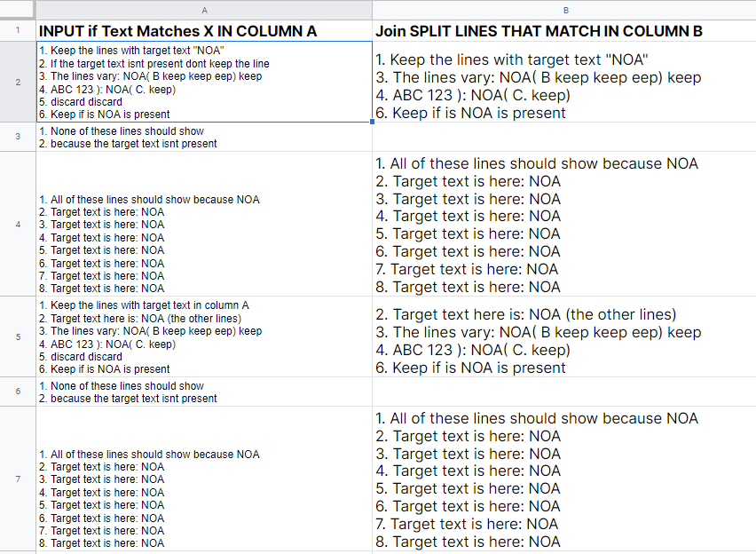Click the select-all corner box
The height and width of the screenshot is (554, 756).
click(18, 10)
